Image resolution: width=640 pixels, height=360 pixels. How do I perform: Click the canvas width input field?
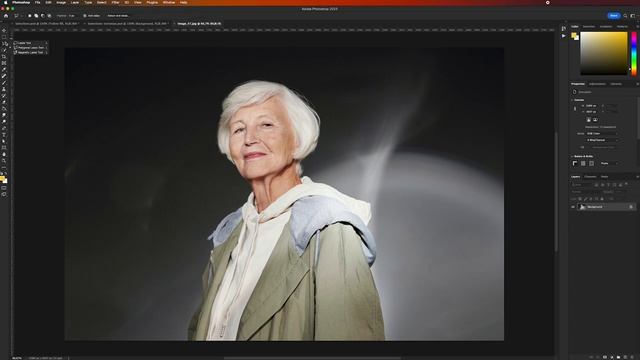coord(592,106)
